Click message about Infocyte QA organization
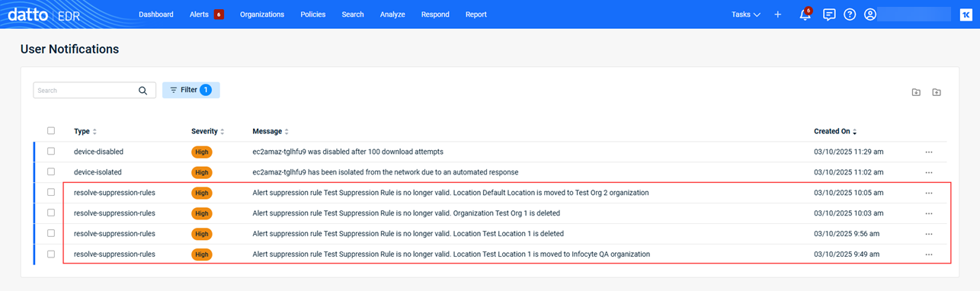 [451, 254]
